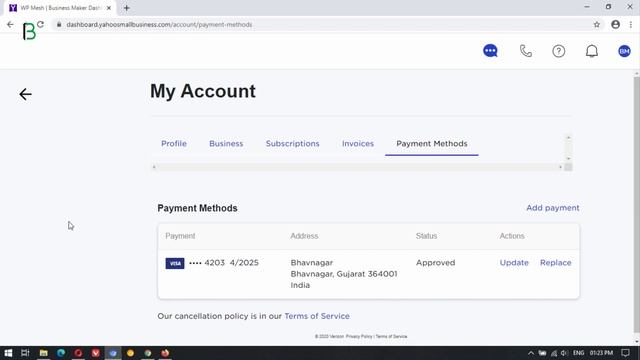
Task: Click the VISA card logo
Action: [175, 263]
